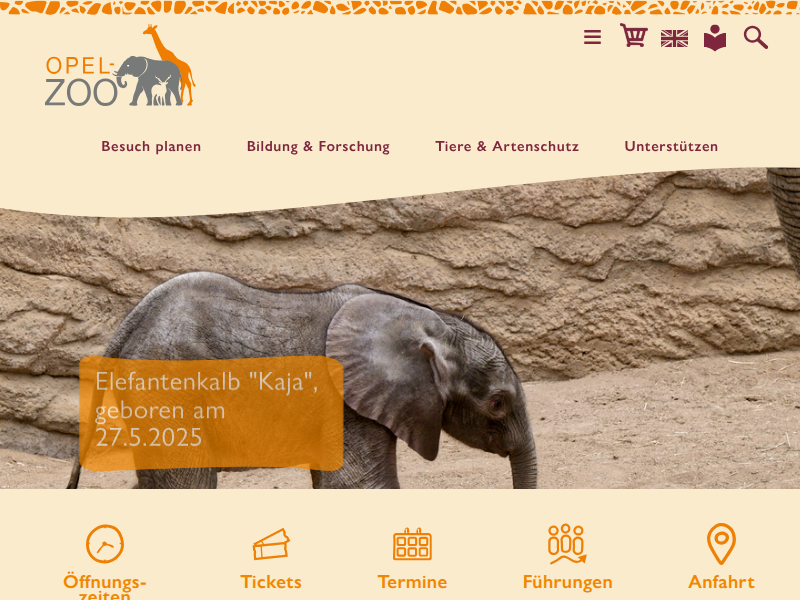Click the clock icon for opening hours
The height and width of the screenshot is (600, 800).
tap(105, 544)
